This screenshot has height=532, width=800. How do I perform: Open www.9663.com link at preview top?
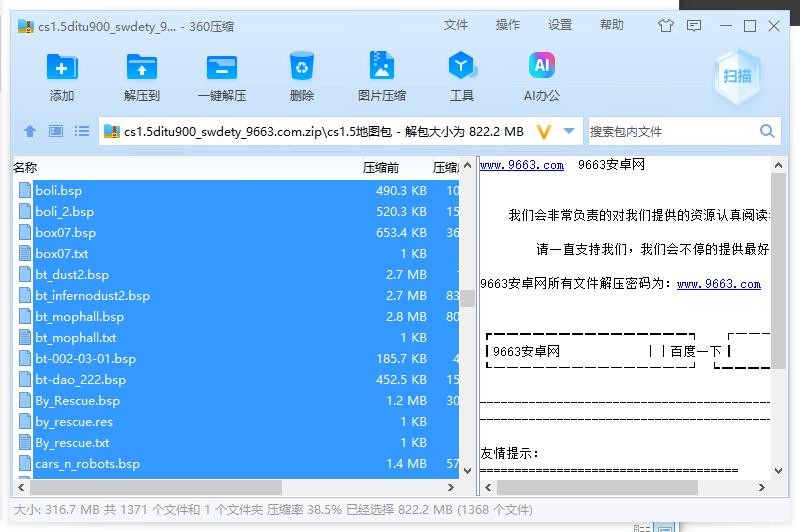521,165
